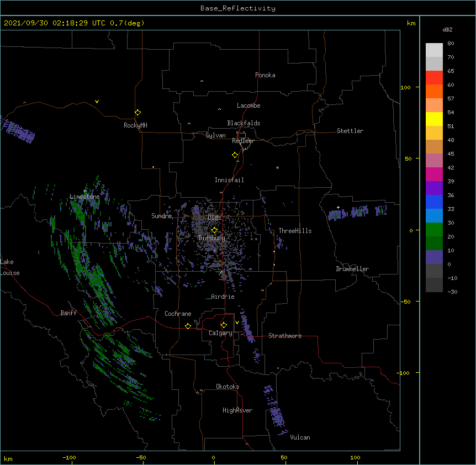Select the yellow diamond marker below Cochrane
Screen dimensions: 476x465
click(x=188, y=326)
